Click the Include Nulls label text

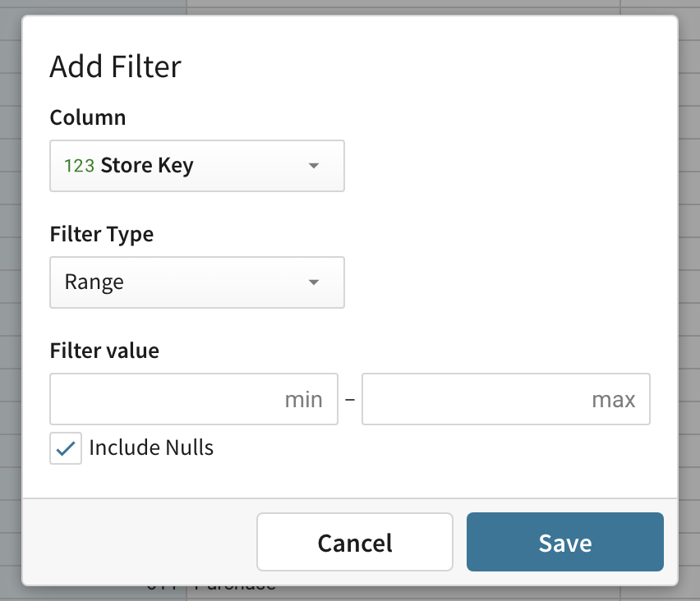(151, 447)
